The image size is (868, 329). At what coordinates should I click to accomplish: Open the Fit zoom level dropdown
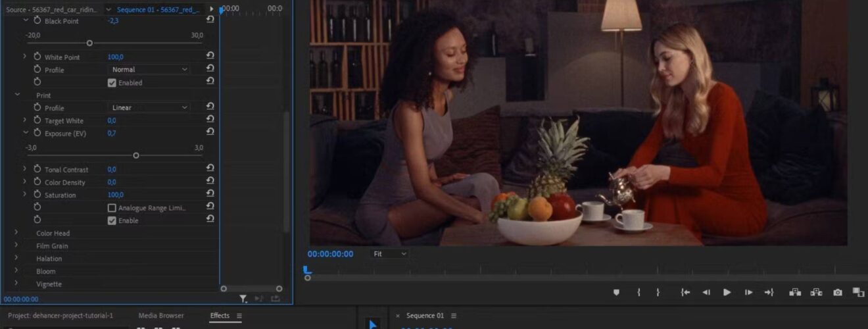pyautogui.click(x=389, y=253)
